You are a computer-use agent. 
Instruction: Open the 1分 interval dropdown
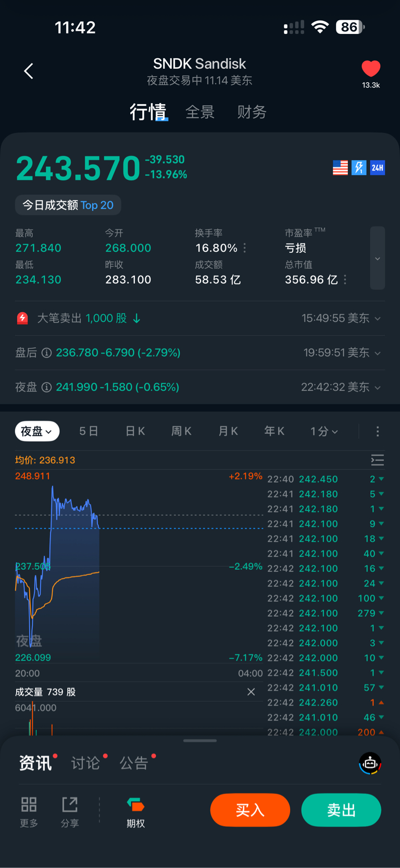click(x=324, y=431)
